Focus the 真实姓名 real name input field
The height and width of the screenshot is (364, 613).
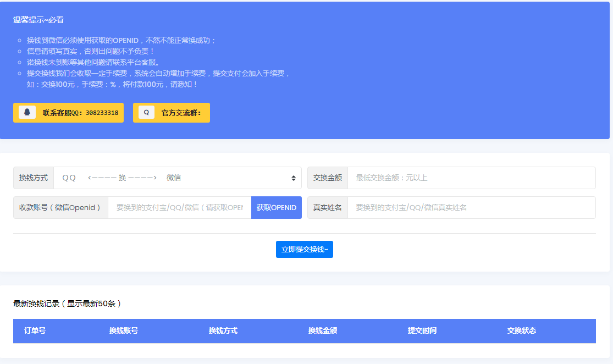[472, 208]
